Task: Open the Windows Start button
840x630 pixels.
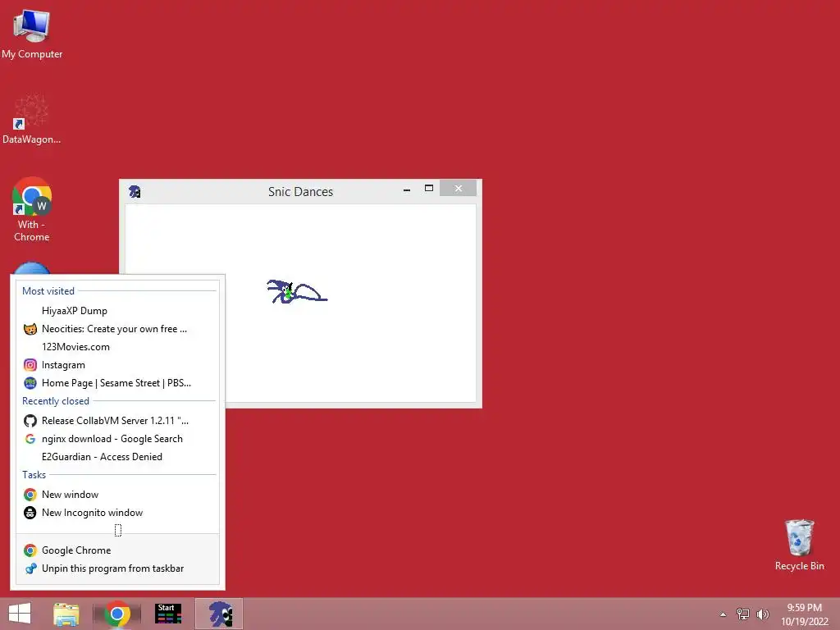Action: 20,614
